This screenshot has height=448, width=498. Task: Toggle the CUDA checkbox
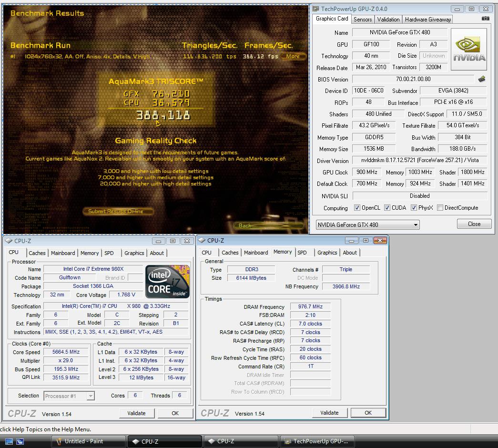(x=387, y=207)
